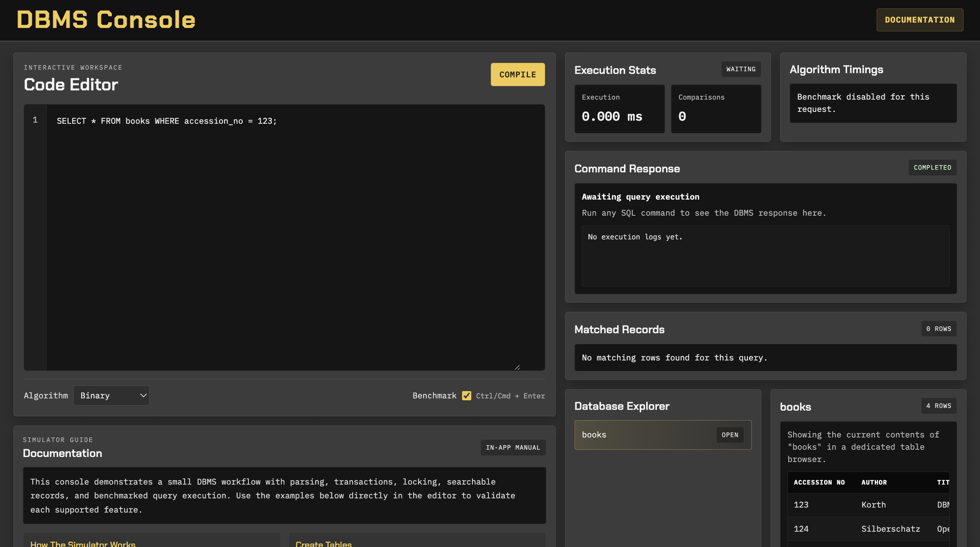Click the 'No matching rows found' message
Viewport: 980px width, 547px height.
(x=765, y=357)
